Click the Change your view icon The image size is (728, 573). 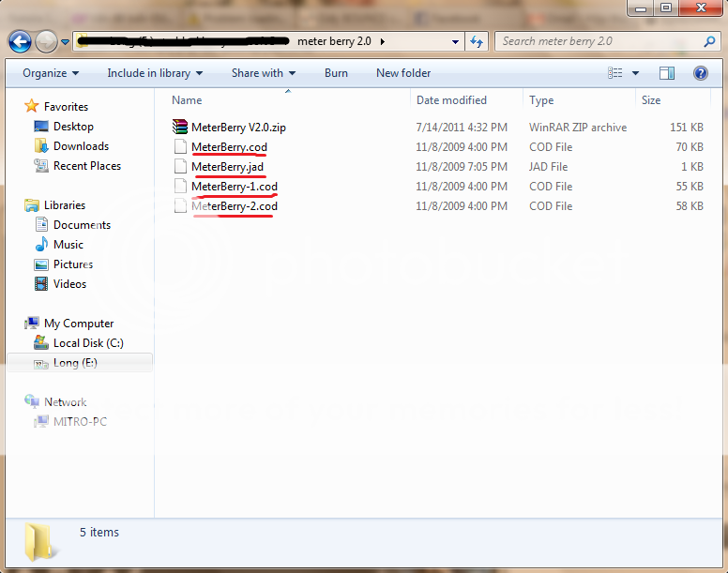pyautogui.click(x=615, y=73)
